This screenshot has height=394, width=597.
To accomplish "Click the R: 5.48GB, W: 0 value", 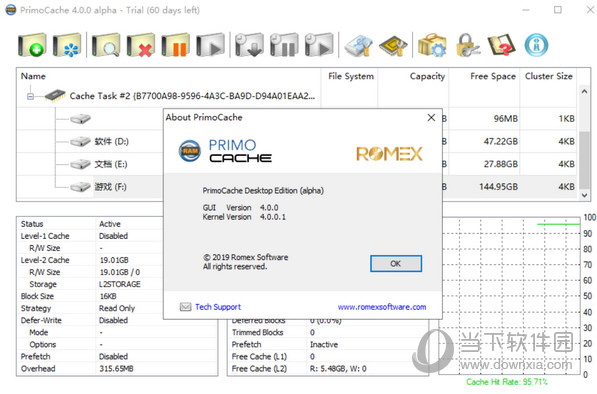I will pyautogui.click(x=338, y=368).
